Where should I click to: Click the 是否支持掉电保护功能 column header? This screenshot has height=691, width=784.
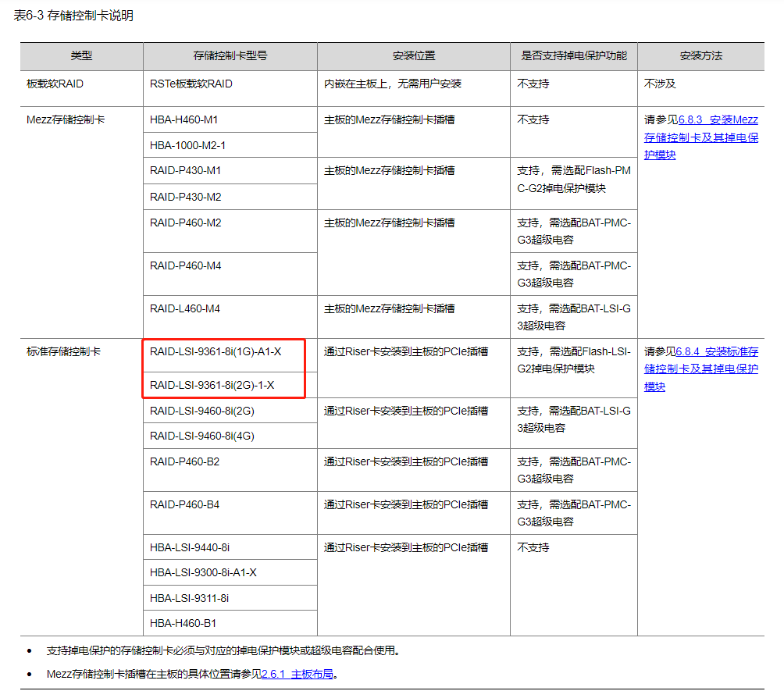coord(573,55)
